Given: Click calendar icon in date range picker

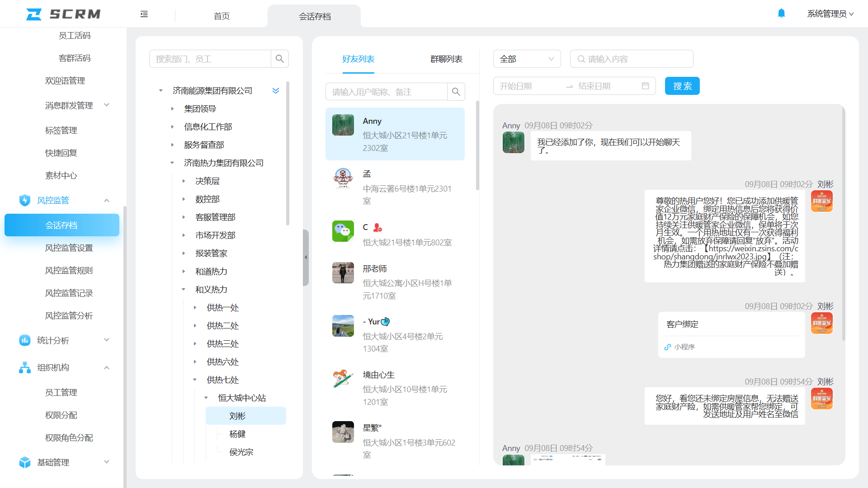Looking at the screenshot, I should click(645, 86).
